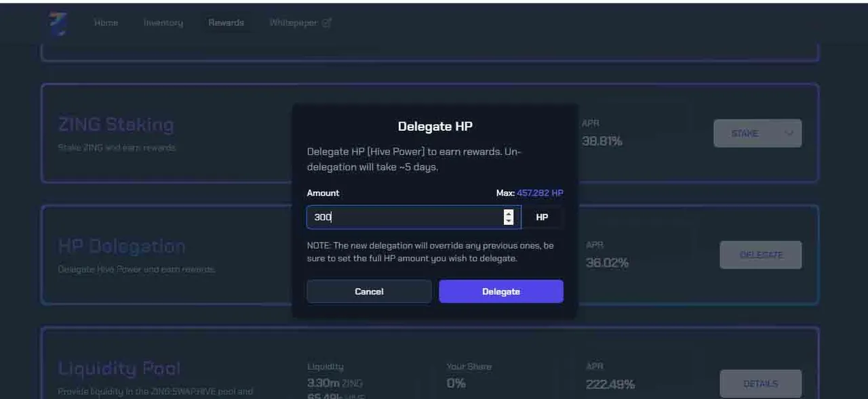Click the HP unit label beside input
Image resolution: width=868 pixels, height=399 pixels.
point(542,217)
